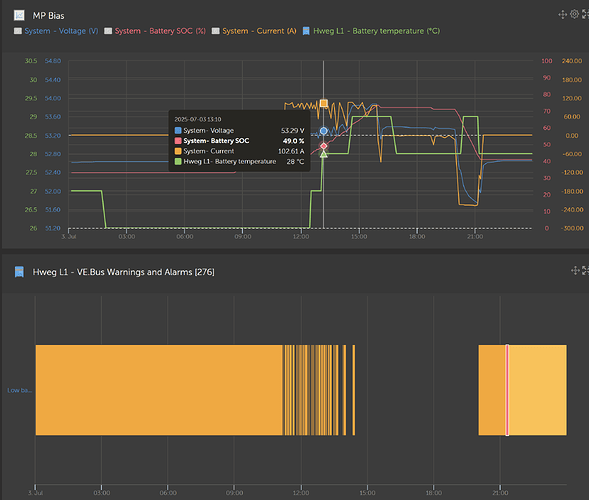Expand VE.Bus Warnings widget to fullscreen
The width and height of the screenshot is (589, 500).
pos(586,270)
